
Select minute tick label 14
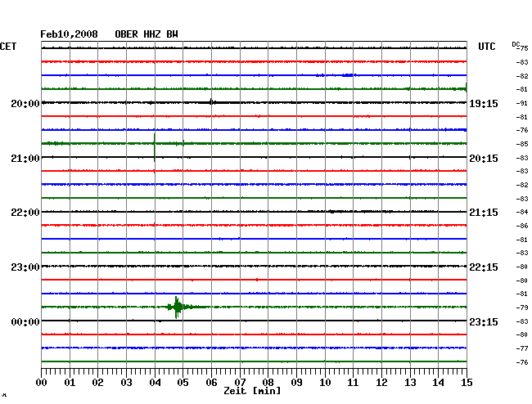(438, 383)
